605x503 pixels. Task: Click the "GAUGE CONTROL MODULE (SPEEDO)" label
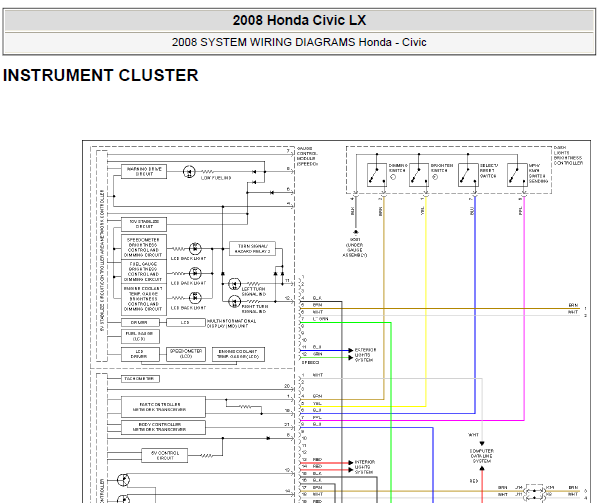coord(307,156)
